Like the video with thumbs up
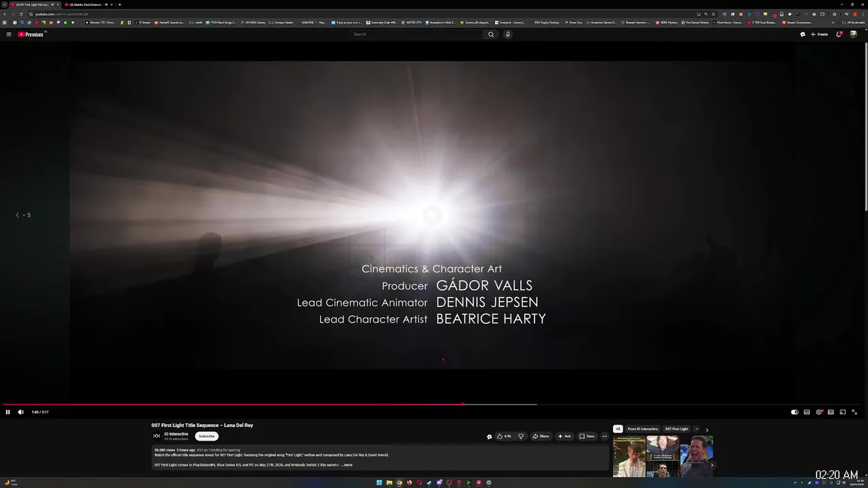 (504, 436)
